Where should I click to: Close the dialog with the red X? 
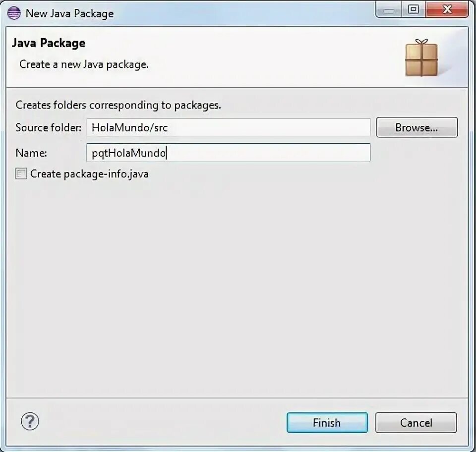tap(447, 10)
